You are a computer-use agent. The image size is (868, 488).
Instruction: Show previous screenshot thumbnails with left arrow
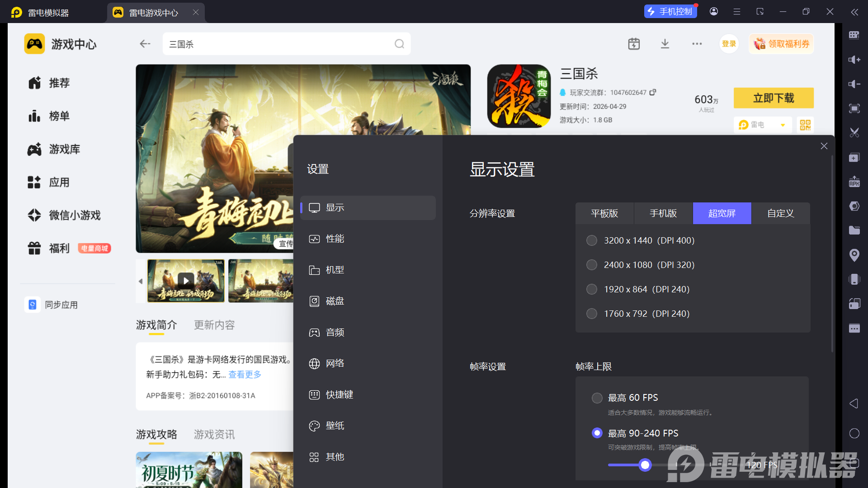tap(141, 281)
